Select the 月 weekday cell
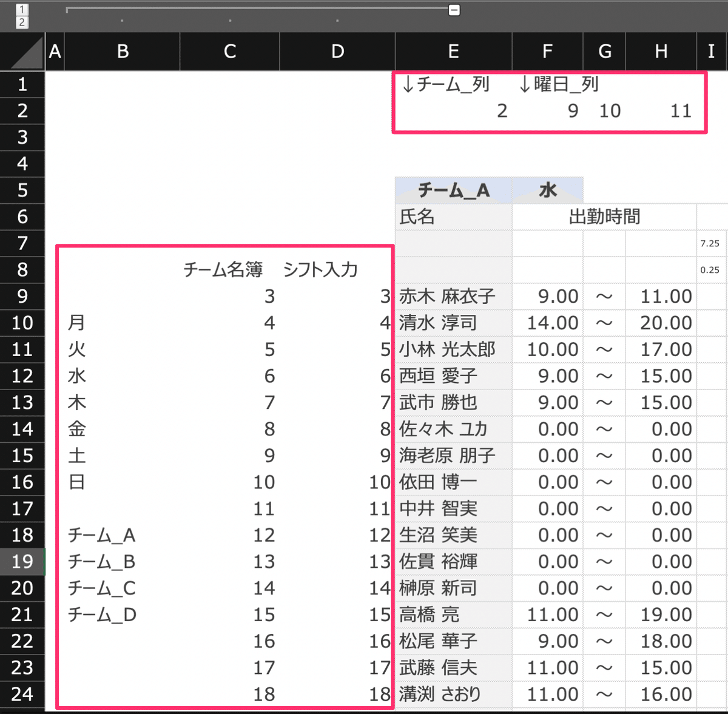Viewport: 728px width, 714px height. pos(122,323)
